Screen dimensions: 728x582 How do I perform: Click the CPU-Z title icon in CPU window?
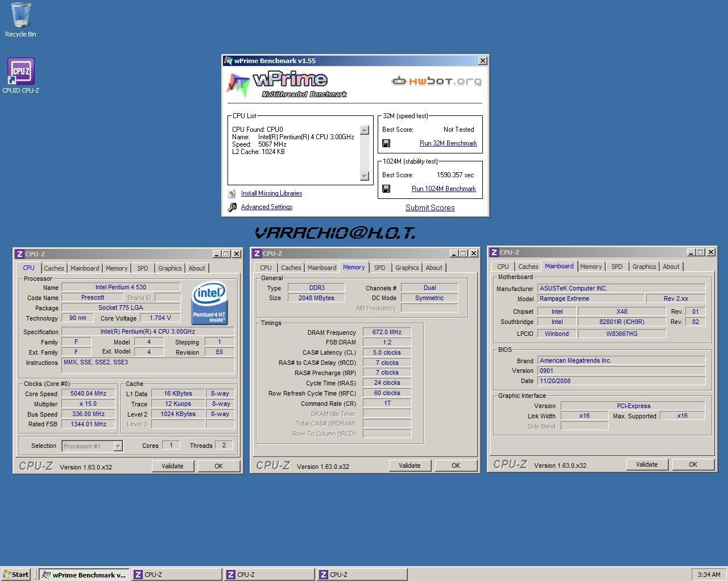20,254
